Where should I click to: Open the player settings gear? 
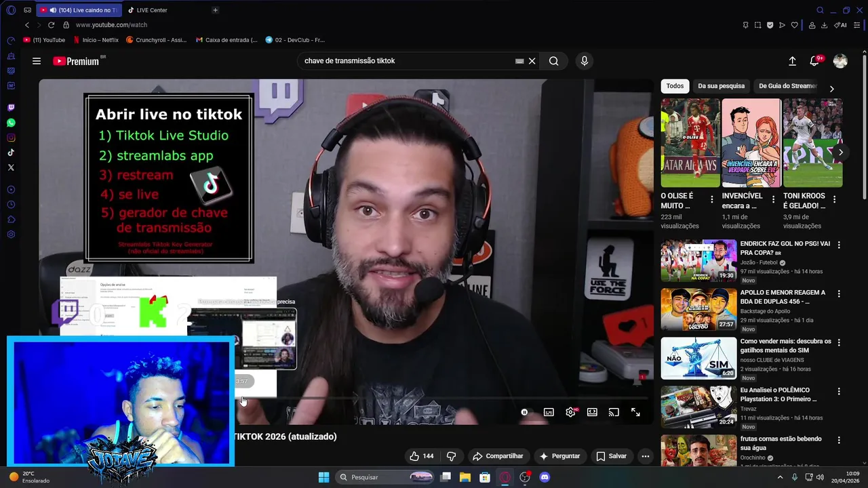570,412
